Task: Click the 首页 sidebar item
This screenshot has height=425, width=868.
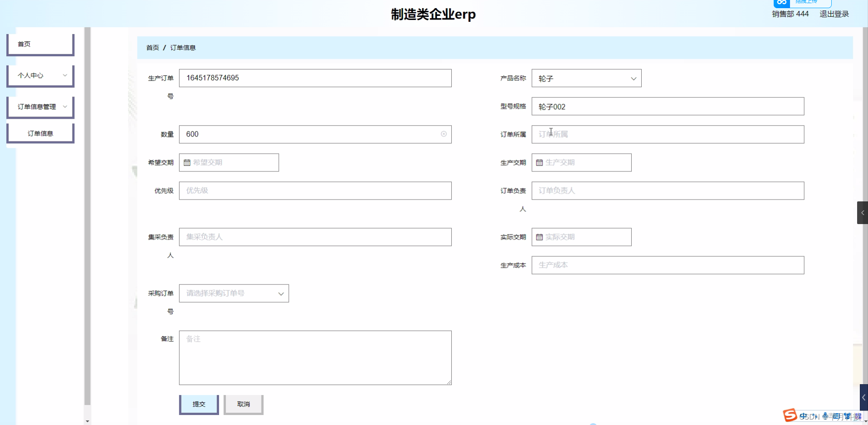Action: pyautogui.click(x=40, y=44)
